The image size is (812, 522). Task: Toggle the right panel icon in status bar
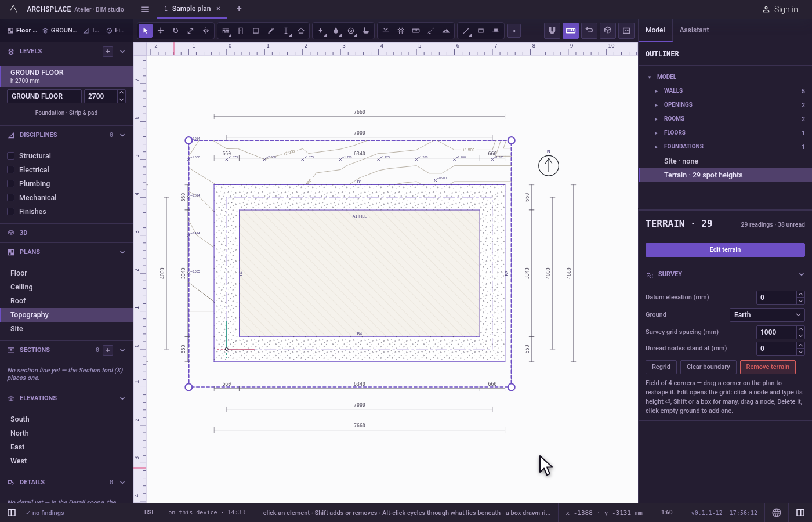pos(800,513)
